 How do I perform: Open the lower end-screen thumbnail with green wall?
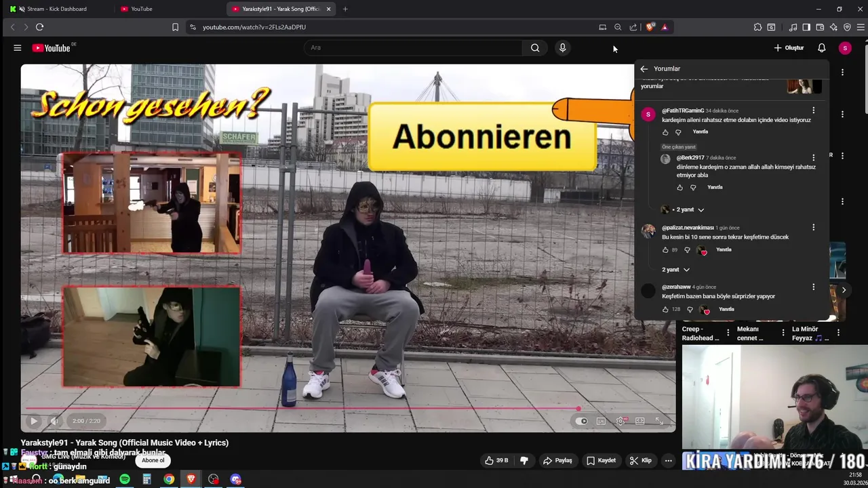tap(151, 336)
